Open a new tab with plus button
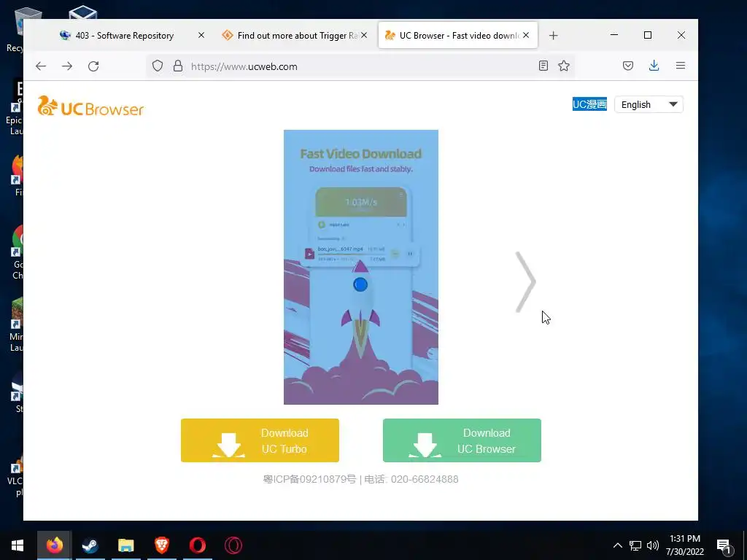The image size is (747, 560). tap(553, 35)
